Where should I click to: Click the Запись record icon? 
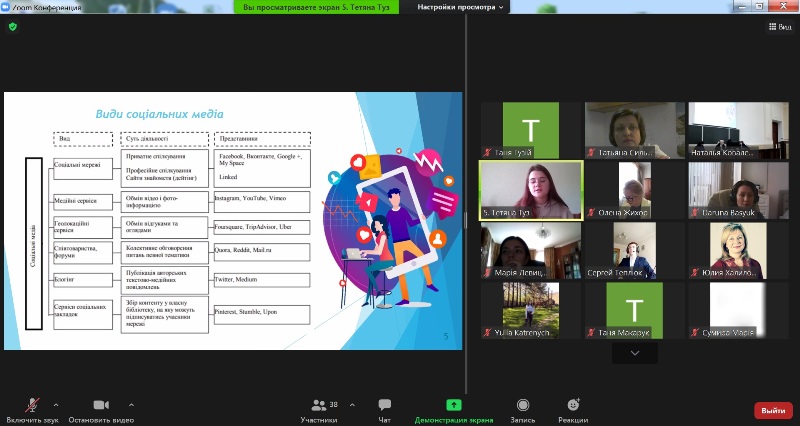(523, 405)
